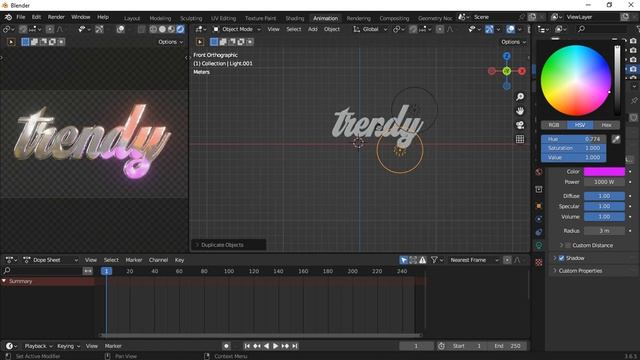Jump to the start frame button
This screenshot has width=640, height=360.
(247, 346)
